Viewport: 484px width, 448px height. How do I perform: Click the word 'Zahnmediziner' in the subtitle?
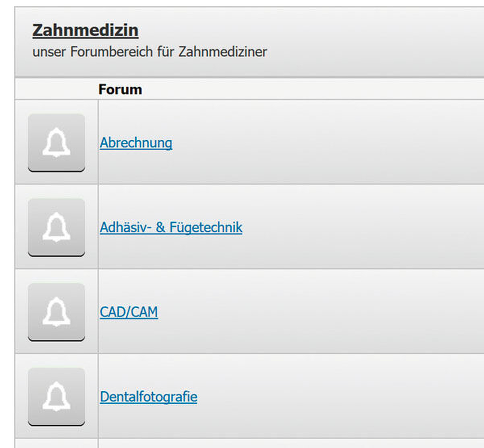tap(222, 52)
